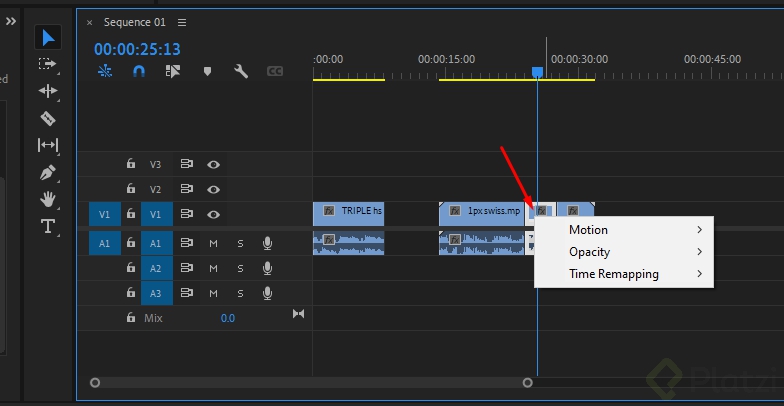Solo track A1
This screenshot has width=784, height=406.
click(240, 244)
